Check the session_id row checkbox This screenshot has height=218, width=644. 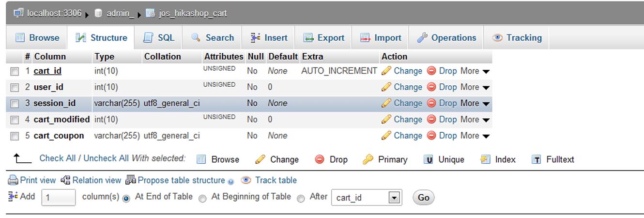tap(15, 104)
